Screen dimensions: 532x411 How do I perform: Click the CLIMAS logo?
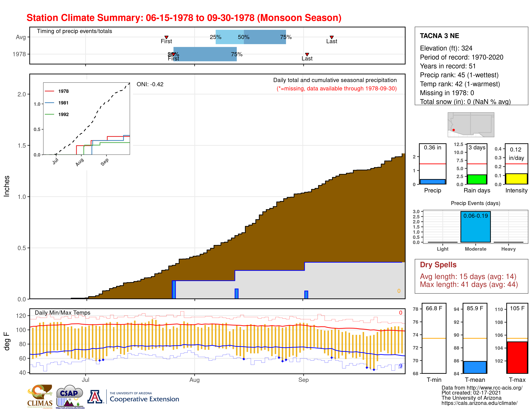(40, 396)
